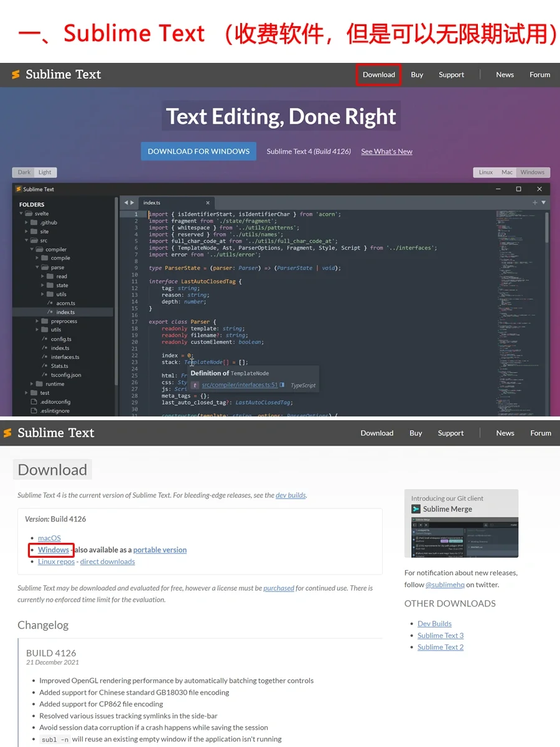Click the small icon after interfaces.ts:51 link
The image size is (560, 747).
tap(282, 385)
